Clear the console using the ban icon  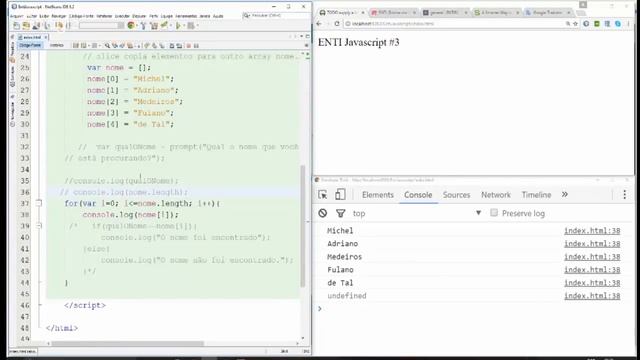click(322, 213)
